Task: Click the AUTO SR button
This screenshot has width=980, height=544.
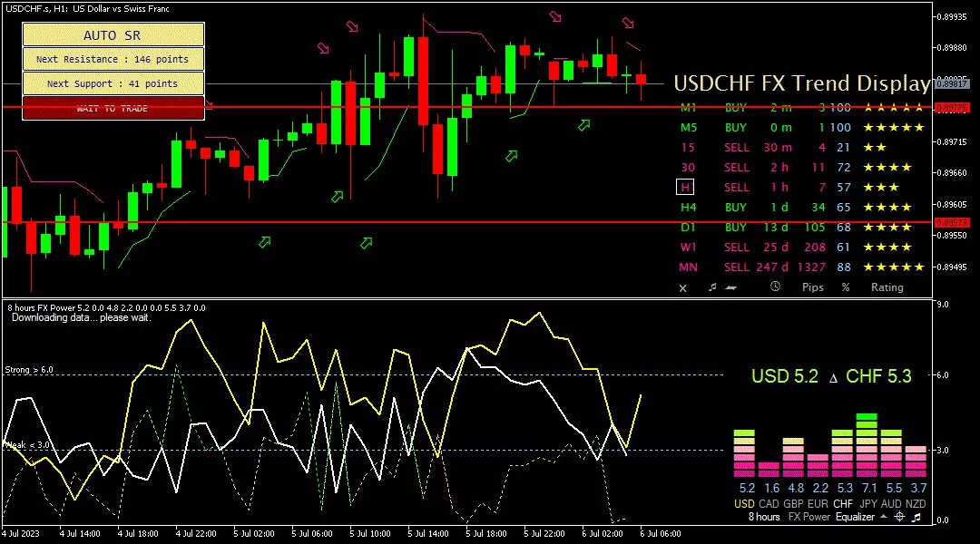Action: pyautogui.click(x=113, y=35)
